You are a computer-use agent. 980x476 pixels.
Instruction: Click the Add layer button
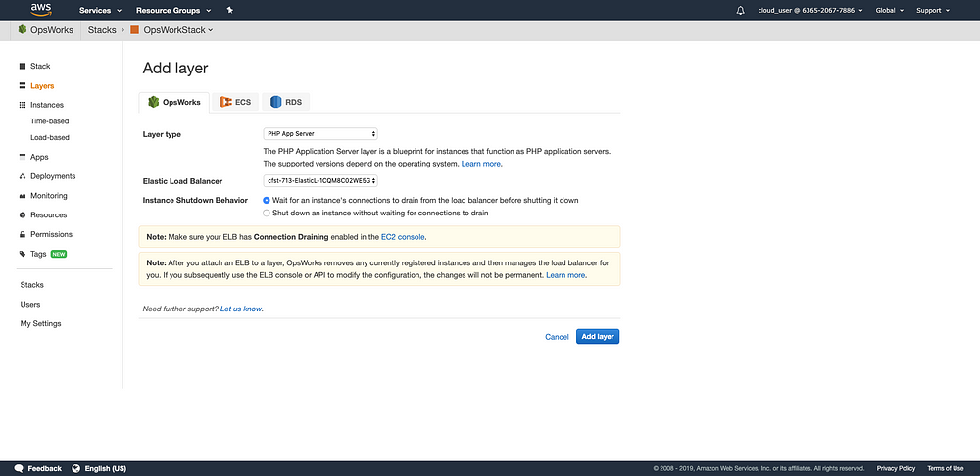tap(598, 337)
